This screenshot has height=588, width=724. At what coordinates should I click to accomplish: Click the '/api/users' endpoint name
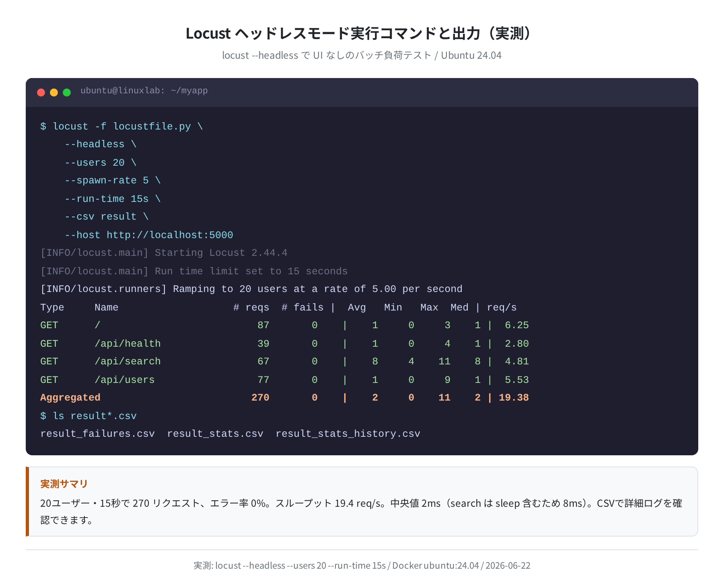coord(125,380)
